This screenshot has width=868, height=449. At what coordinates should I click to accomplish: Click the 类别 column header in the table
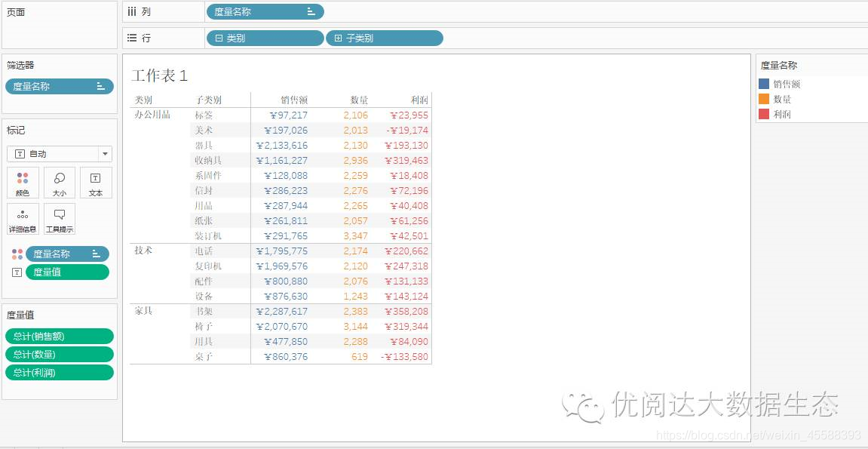click(x=144, y=100)
